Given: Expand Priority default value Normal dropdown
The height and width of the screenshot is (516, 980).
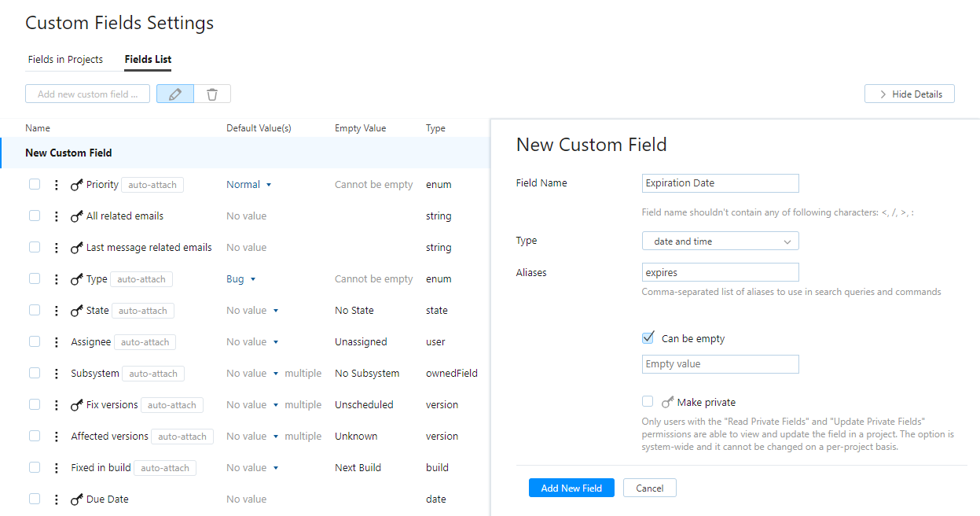Looking at the screenshot, I should [268, 185].
